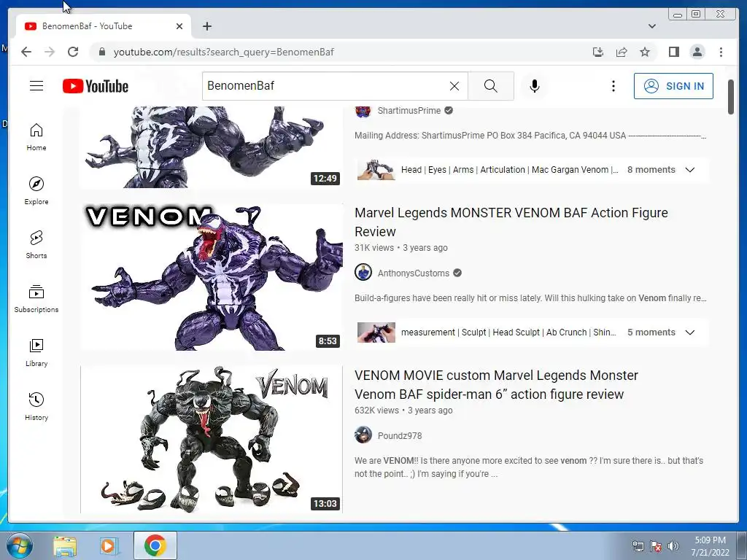Screen dimensions: 747x560
Task: Start voice search with the microphone
Action: click(x=535, y=86)
